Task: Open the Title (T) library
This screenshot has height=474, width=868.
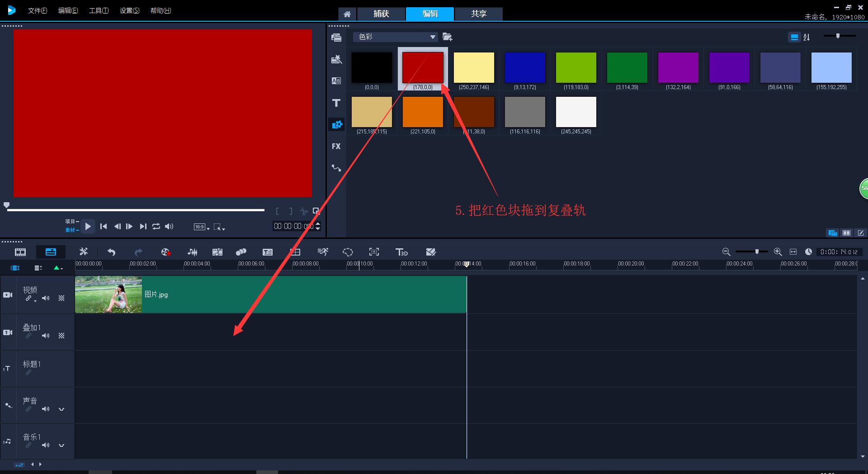Action: click(336, 103)
